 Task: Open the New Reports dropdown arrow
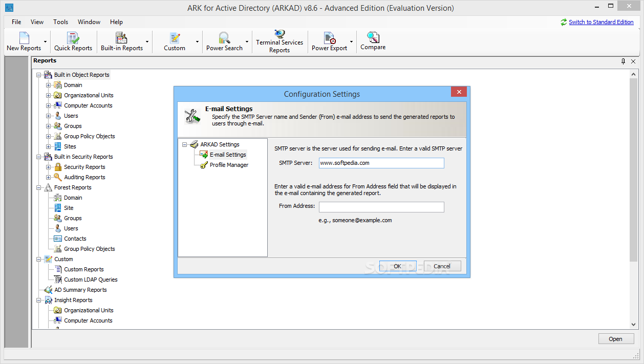45,41
